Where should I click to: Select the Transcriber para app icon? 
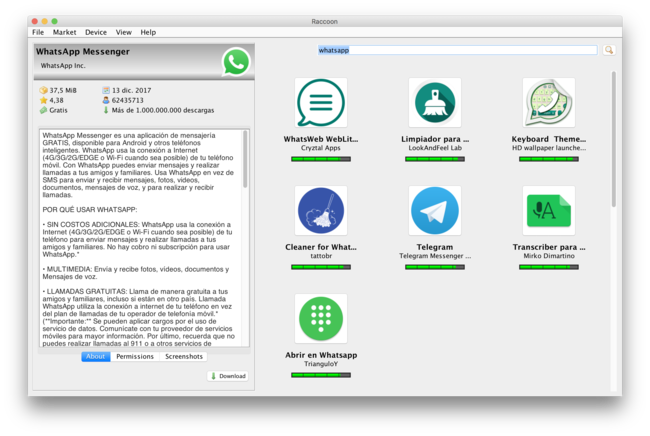549,211
